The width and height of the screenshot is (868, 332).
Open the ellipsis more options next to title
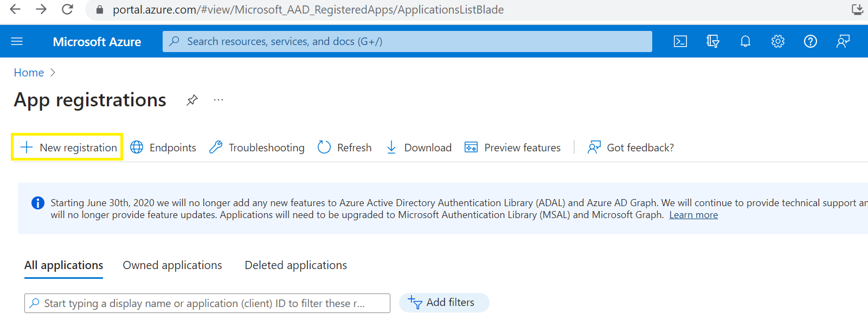218,100
